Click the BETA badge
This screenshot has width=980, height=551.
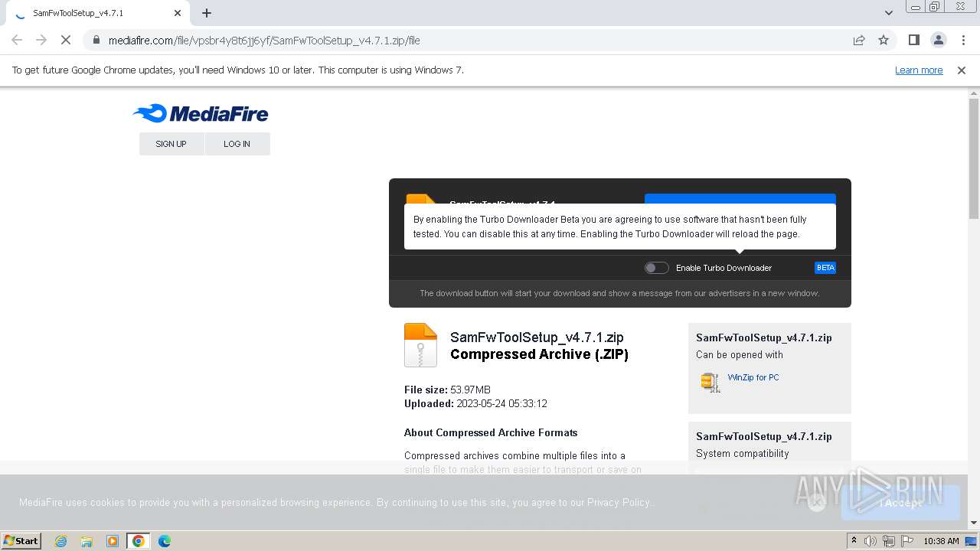pyautogui.click(x=825, y=268)
